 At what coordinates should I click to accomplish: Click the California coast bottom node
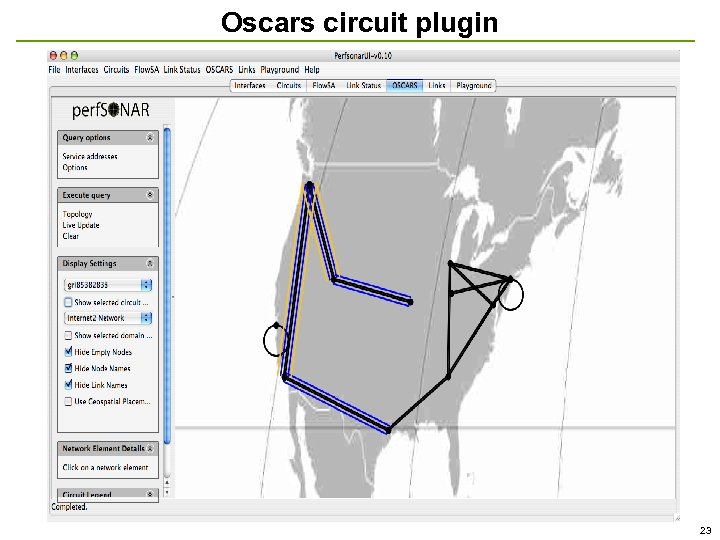[285, 377]
